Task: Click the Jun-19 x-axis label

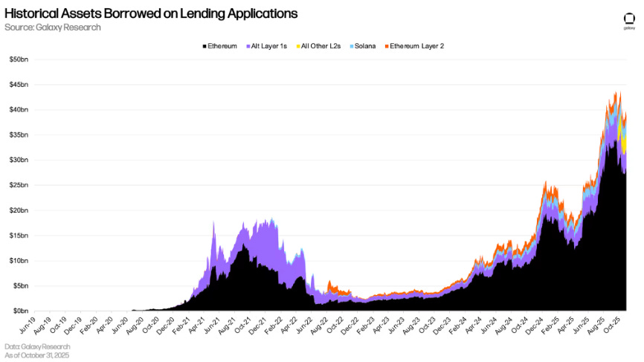Action: (28, 324)
